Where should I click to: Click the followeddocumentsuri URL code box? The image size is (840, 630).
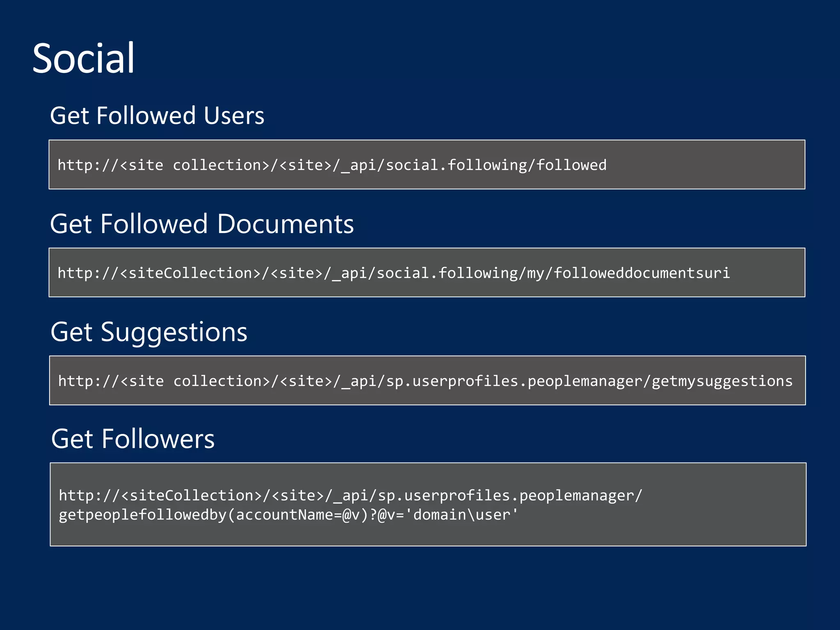point(427,272)
